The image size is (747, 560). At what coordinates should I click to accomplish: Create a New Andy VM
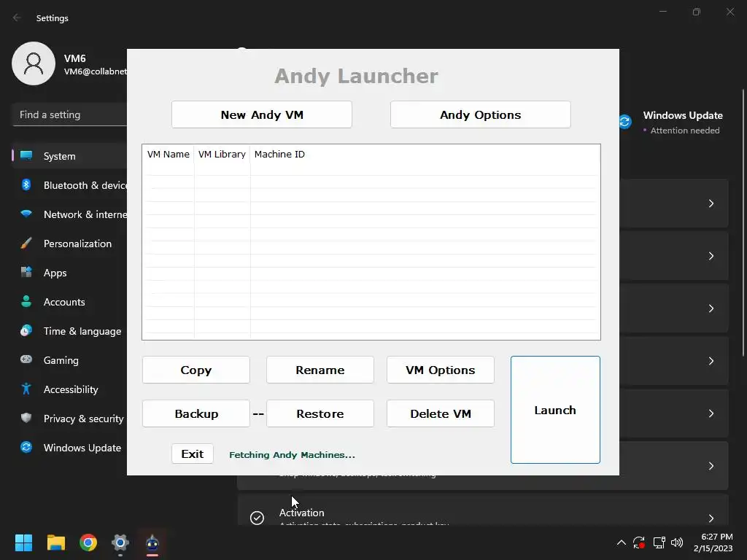[262, 114]
